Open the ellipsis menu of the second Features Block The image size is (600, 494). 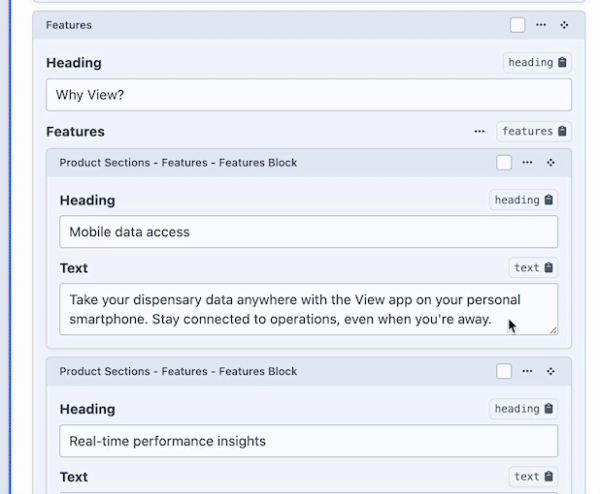tap(527, 371)
